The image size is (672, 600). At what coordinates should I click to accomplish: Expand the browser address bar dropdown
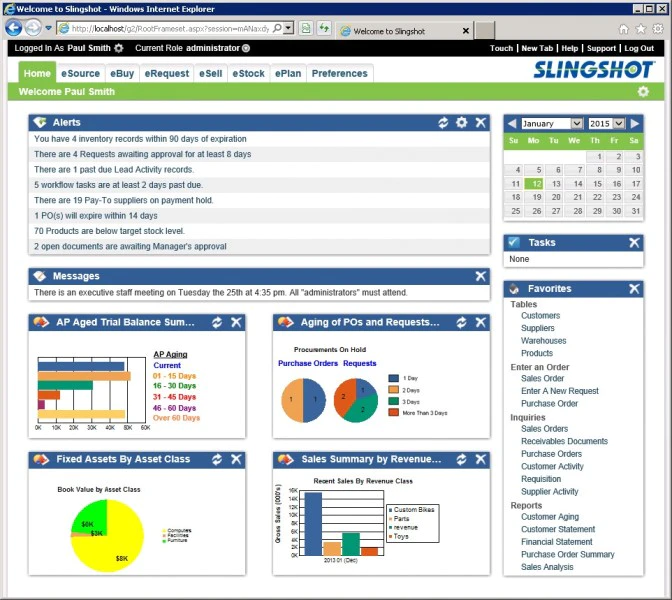point(288,29)
